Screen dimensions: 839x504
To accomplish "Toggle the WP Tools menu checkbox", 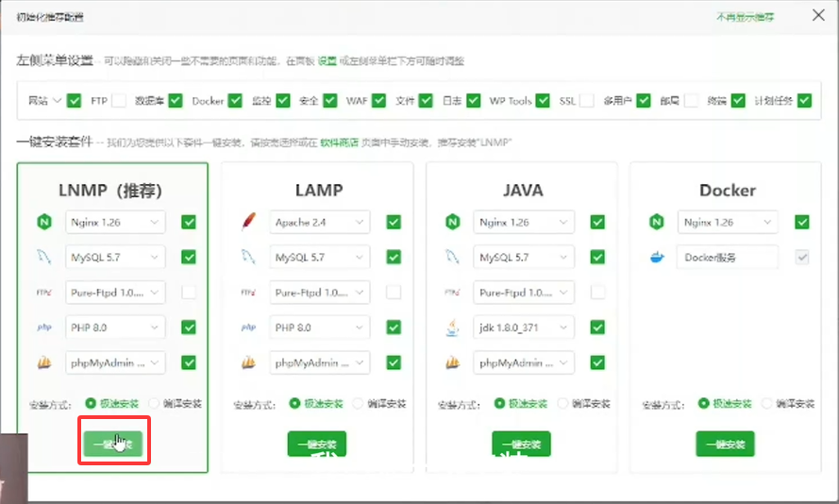I will pyautogui.click(x=543, y=101).
